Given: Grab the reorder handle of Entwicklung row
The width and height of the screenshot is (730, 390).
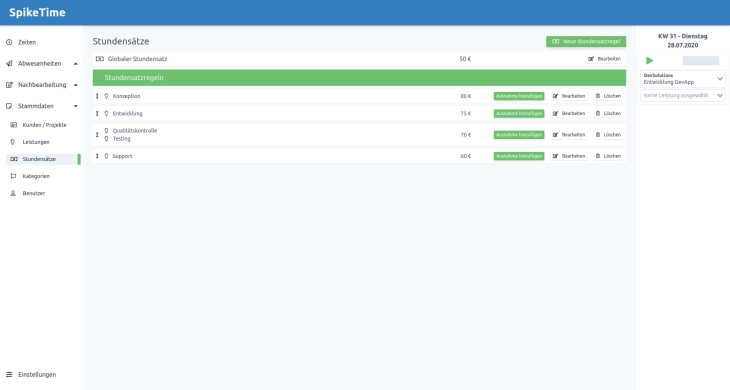Looking at the screenshot, I should point(97,114).
